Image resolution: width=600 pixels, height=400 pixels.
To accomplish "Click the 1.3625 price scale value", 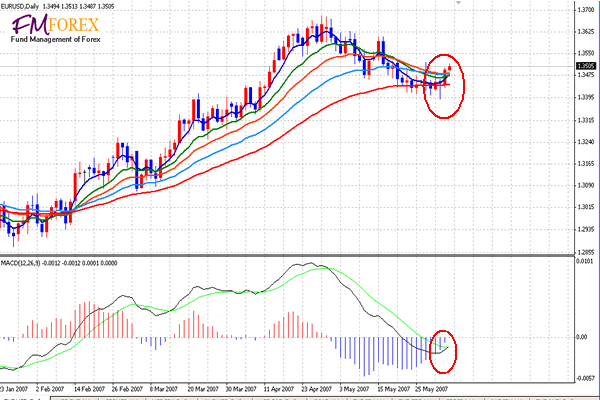I will click(x=586, y=31).
